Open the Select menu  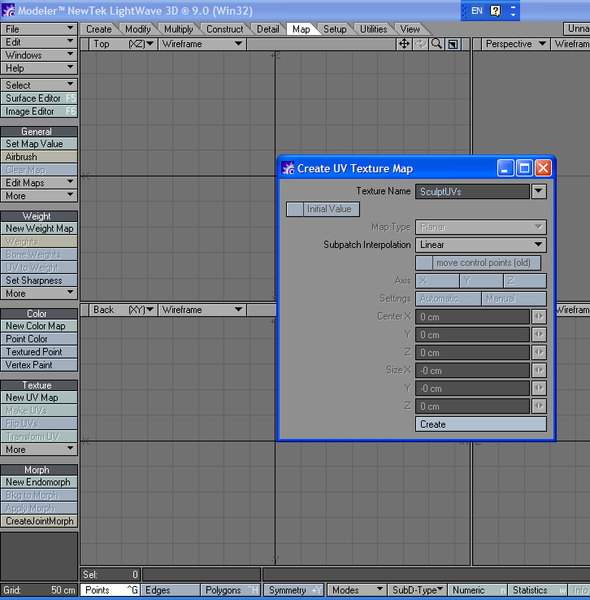(x=39, y=85)
